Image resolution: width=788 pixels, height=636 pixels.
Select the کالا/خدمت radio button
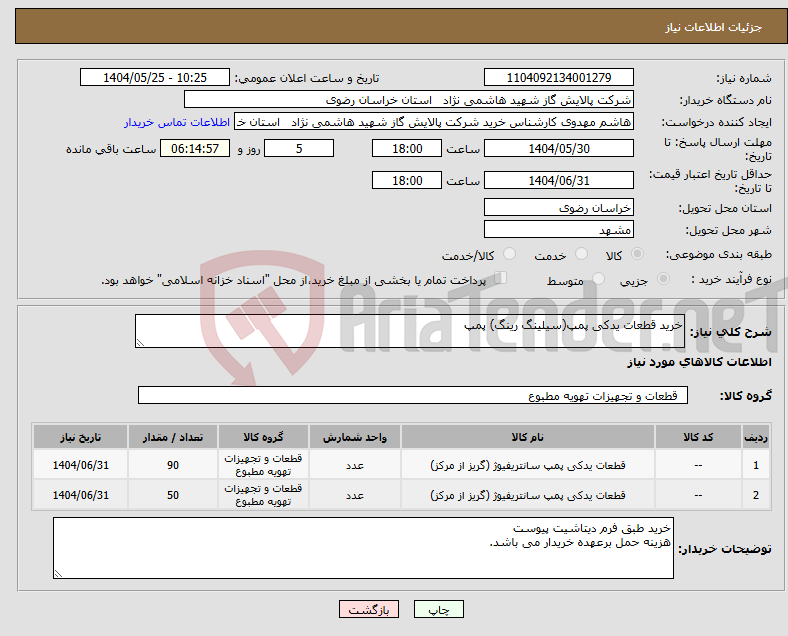click(510, 254)
